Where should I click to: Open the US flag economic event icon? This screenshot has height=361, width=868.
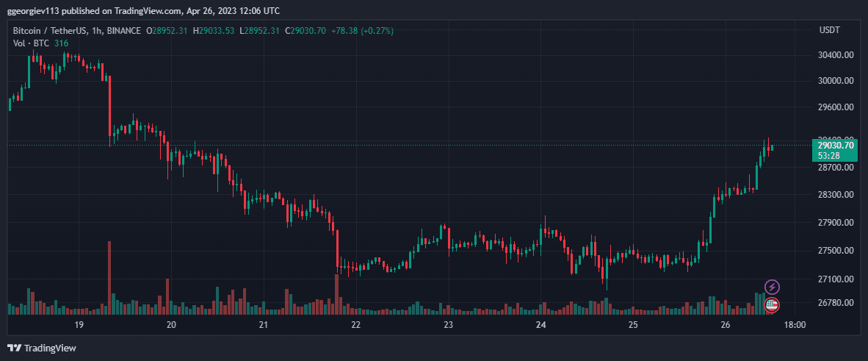point(773,304)
